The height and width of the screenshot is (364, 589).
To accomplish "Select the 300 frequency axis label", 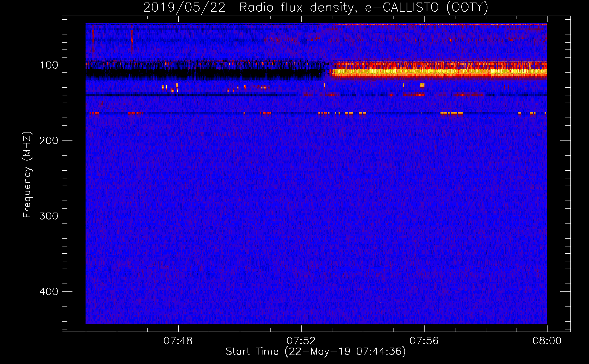I will coord(49,216).
